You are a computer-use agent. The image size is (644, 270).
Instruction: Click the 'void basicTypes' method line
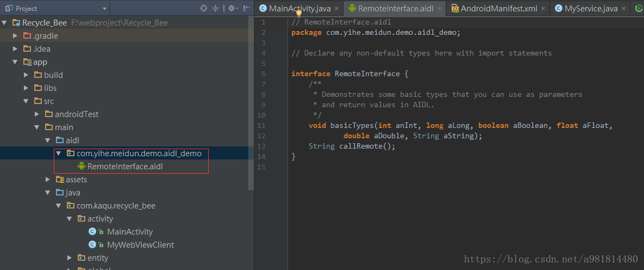(x=461, y=126)
